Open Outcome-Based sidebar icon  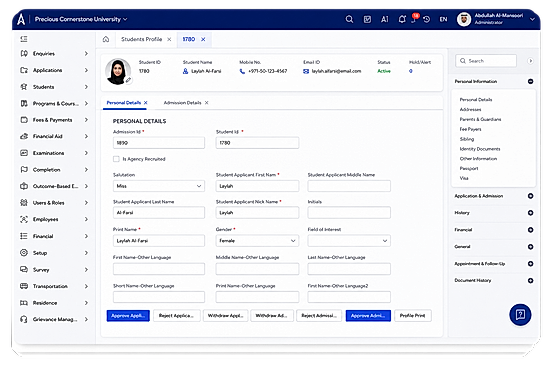click(24, 186)
